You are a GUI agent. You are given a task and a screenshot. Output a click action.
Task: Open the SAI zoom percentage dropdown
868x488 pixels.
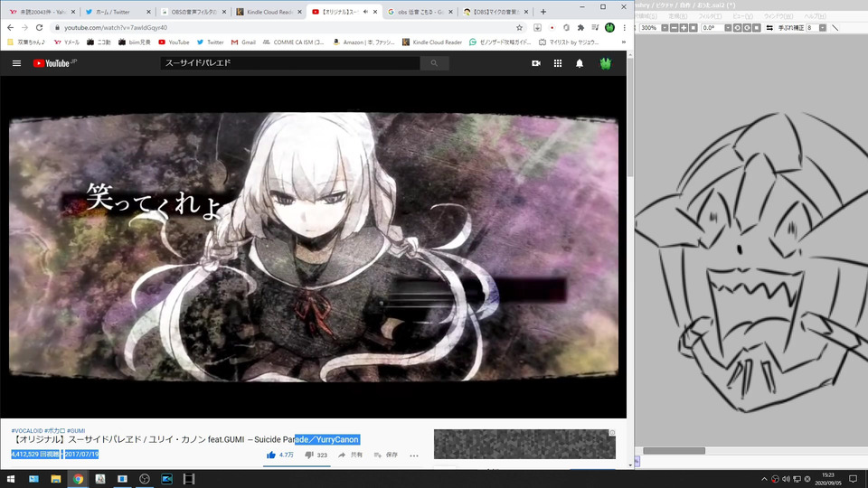665,28
